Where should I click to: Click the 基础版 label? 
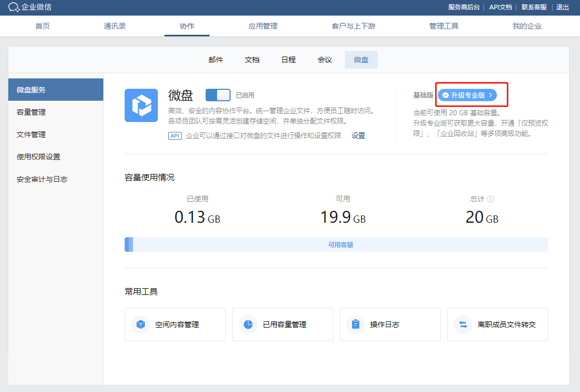tap(423, 95)
